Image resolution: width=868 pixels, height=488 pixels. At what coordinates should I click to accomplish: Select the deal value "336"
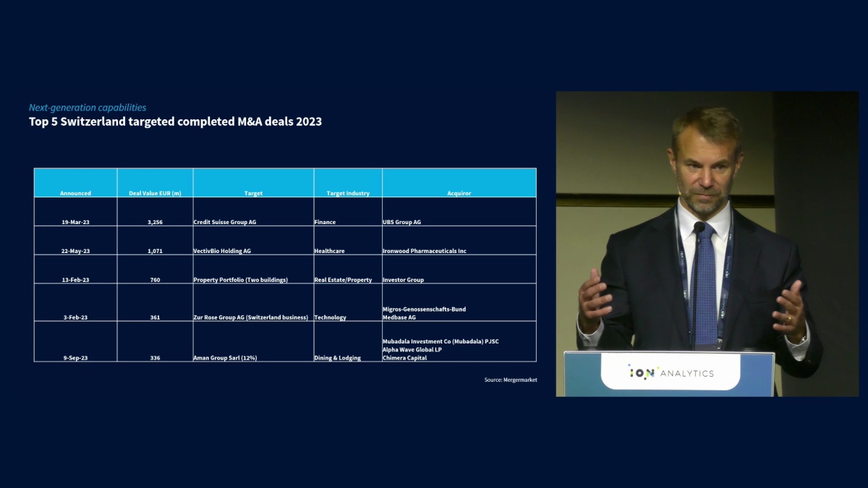click(x=155, y=358)
